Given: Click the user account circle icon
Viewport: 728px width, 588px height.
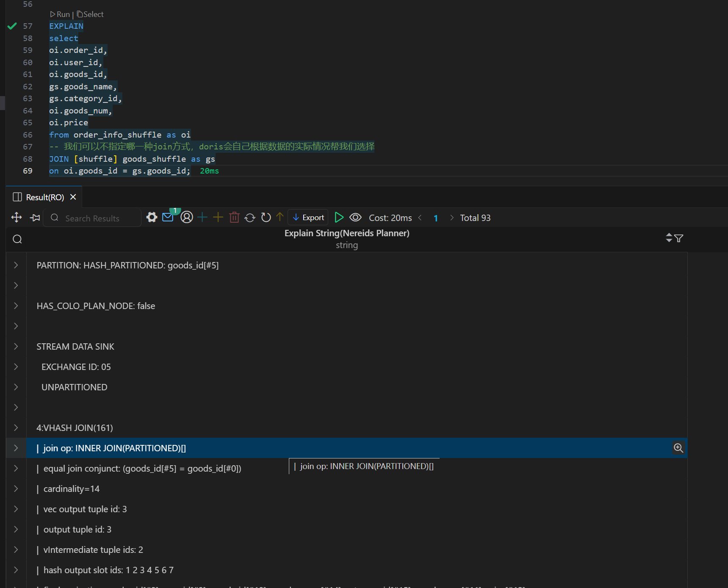Looking at the screenshot, I should point(187,217).
